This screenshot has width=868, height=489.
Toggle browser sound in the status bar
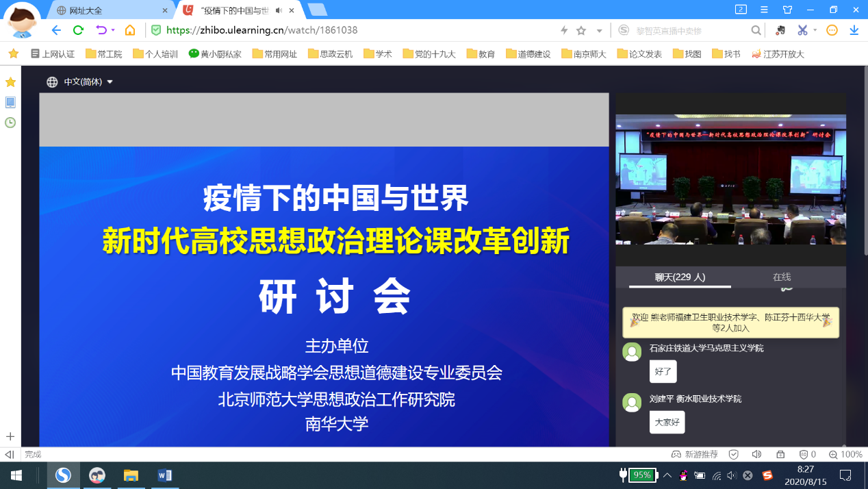coord(756,454)
